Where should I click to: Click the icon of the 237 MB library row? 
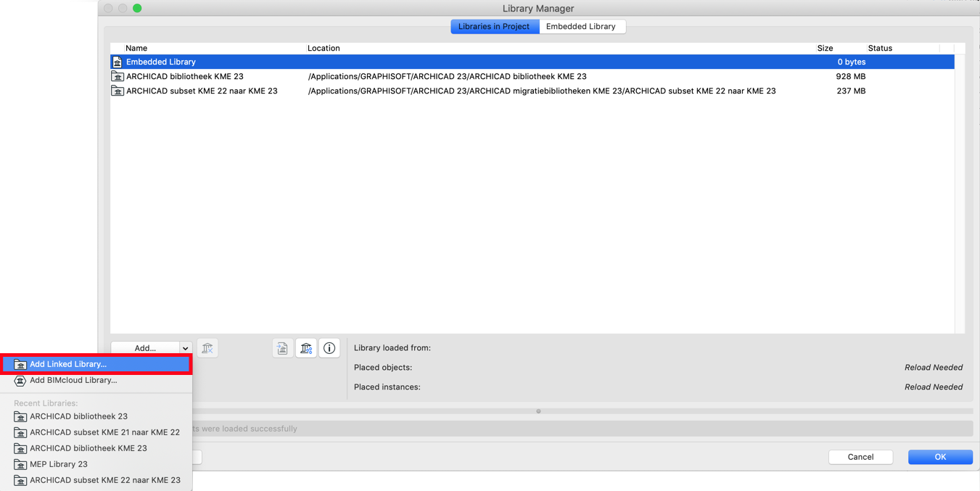(118, 91)
